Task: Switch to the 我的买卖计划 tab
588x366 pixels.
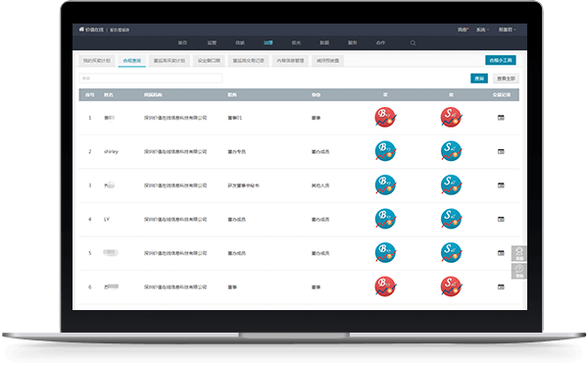Action: tap(97, 61)
